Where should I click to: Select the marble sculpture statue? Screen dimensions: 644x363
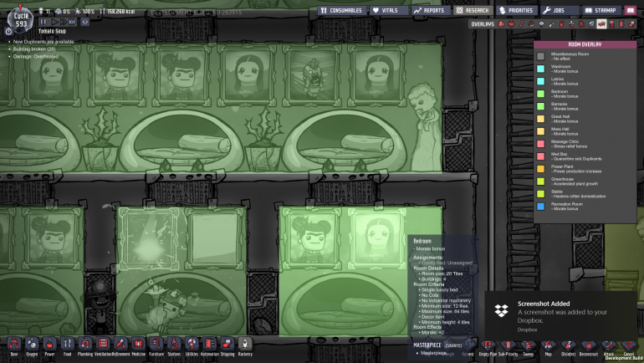click(x=423, y=125)
